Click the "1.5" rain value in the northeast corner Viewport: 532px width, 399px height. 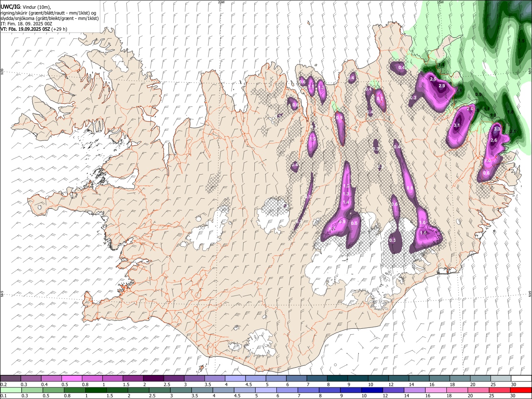[521, 41]
